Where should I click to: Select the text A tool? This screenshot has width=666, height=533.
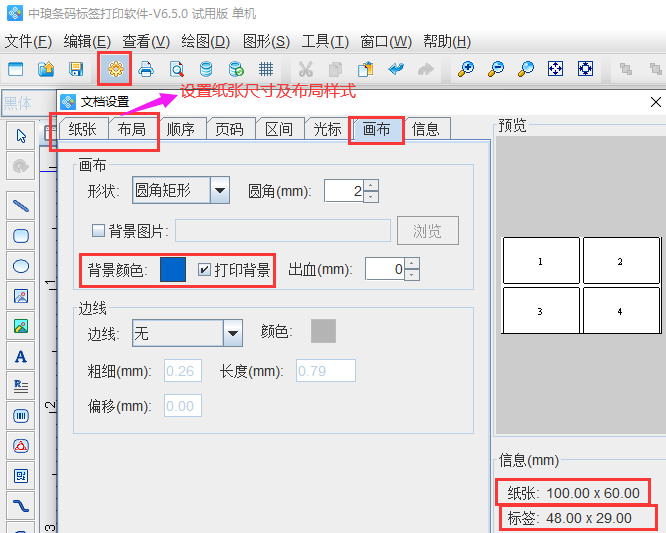(21, 356)
